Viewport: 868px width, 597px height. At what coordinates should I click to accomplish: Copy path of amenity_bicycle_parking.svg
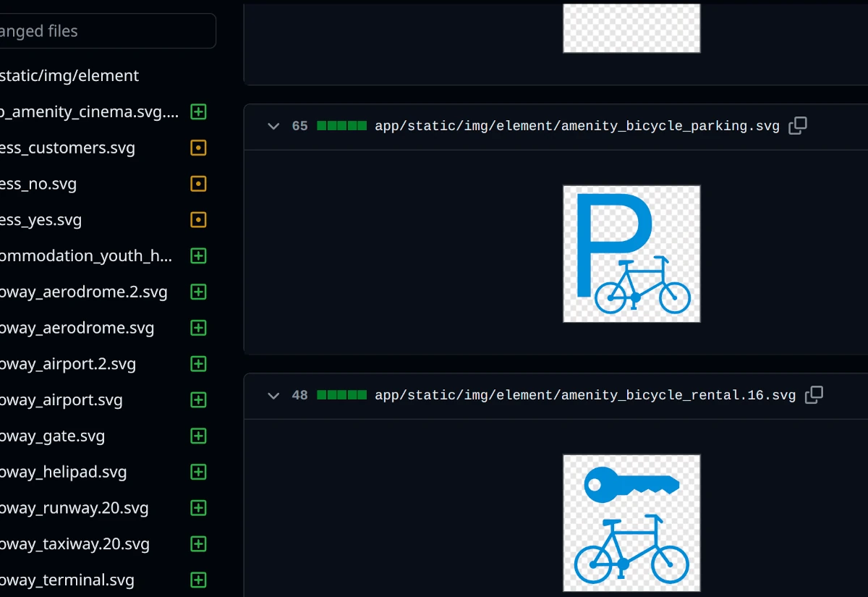point(797,126)
